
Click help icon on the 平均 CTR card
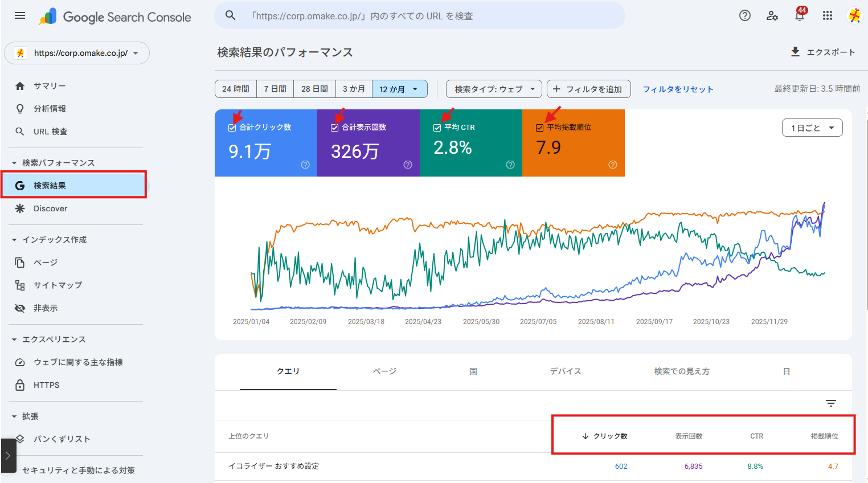coord(510,165)
